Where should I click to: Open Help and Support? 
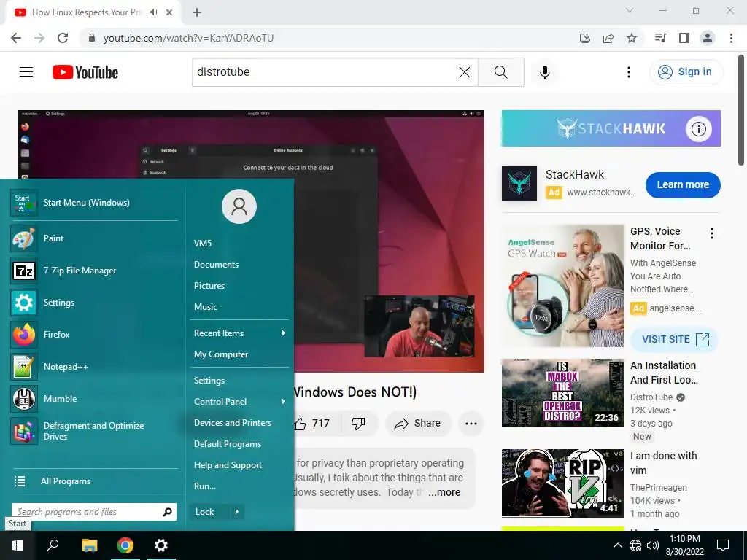tap(228, 465)
